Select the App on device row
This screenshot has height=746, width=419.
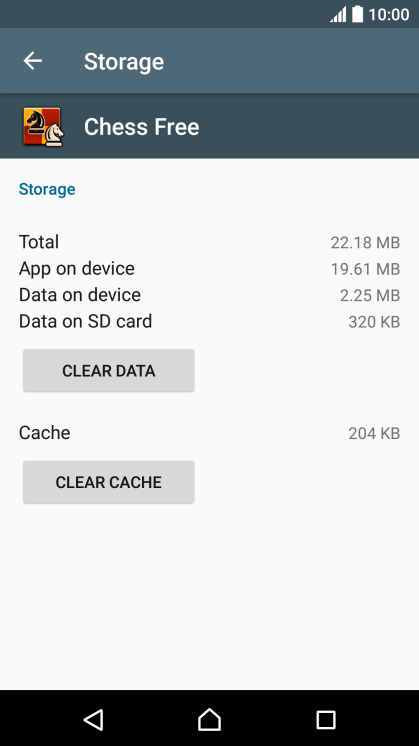point(209,269)
